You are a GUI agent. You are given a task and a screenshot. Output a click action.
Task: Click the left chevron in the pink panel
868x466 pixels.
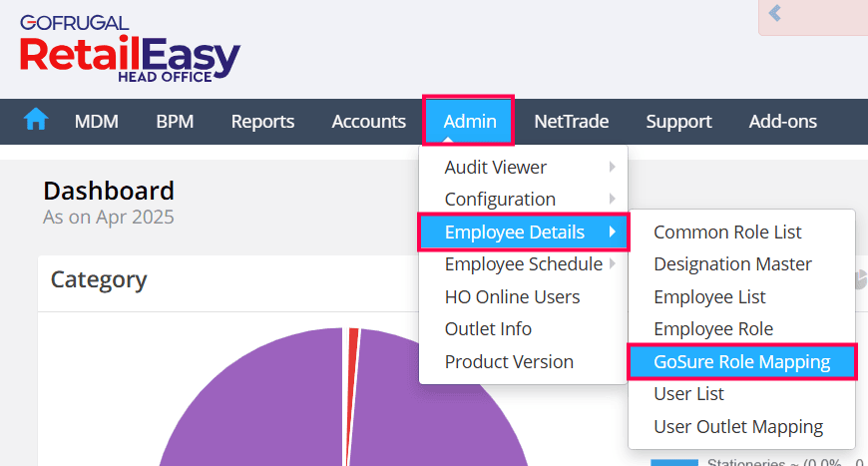tap(775, 14)
